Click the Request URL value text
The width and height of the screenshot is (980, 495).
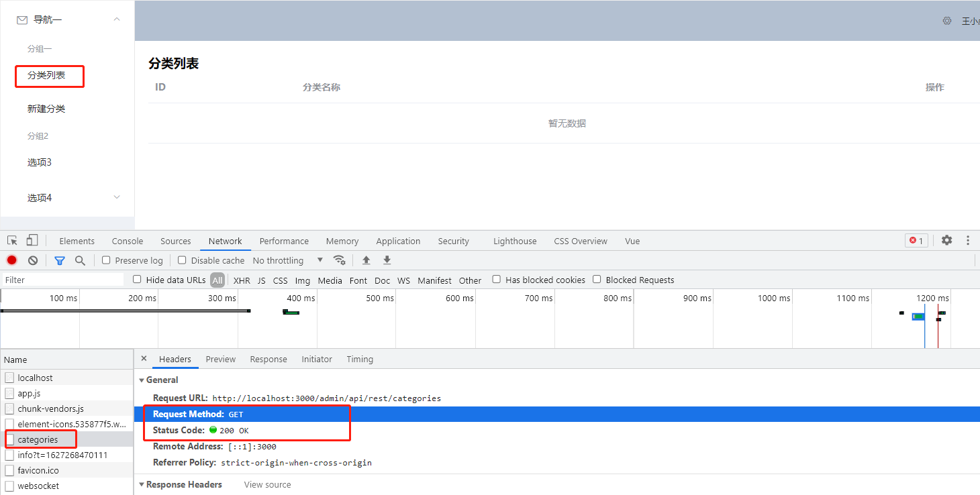pyautogui.click(x=327, y=398)
